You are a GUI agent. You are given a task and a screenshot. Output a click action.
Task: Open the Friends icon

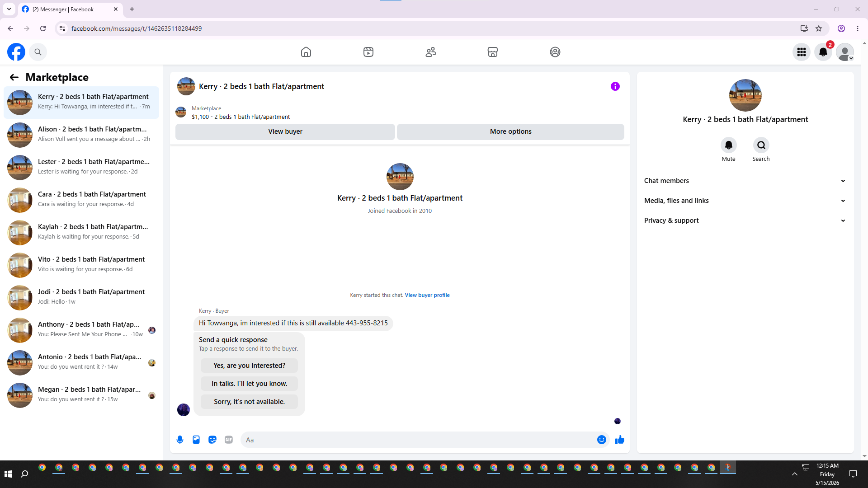point(431,52)
